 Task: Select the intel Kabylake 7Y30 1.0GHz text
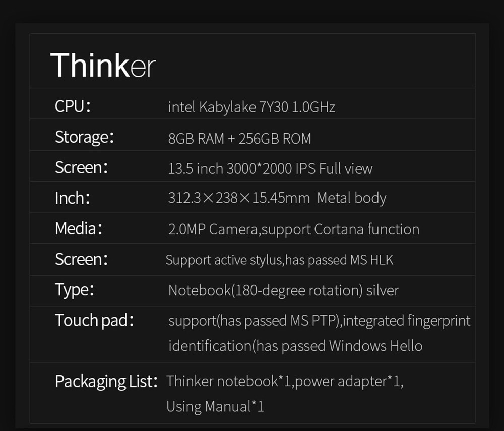point(251,107)
